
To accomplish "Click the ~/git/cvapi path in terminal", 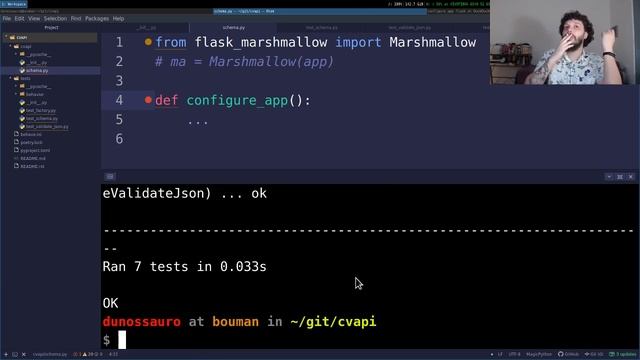I will pos(333,322).
